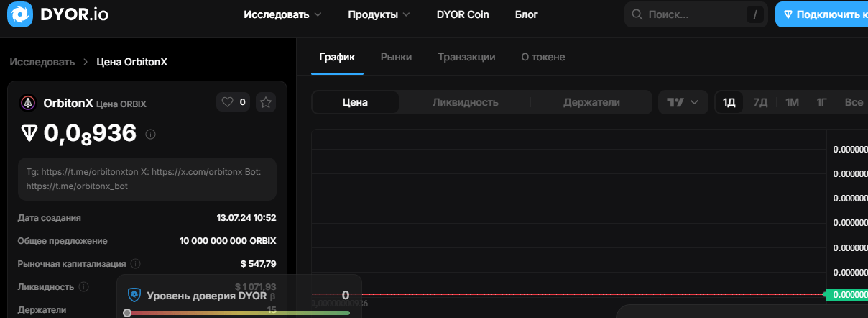868x318 pixels.
Task: Add OrbitonX to favorites star icon
Action: click(266, 102)
